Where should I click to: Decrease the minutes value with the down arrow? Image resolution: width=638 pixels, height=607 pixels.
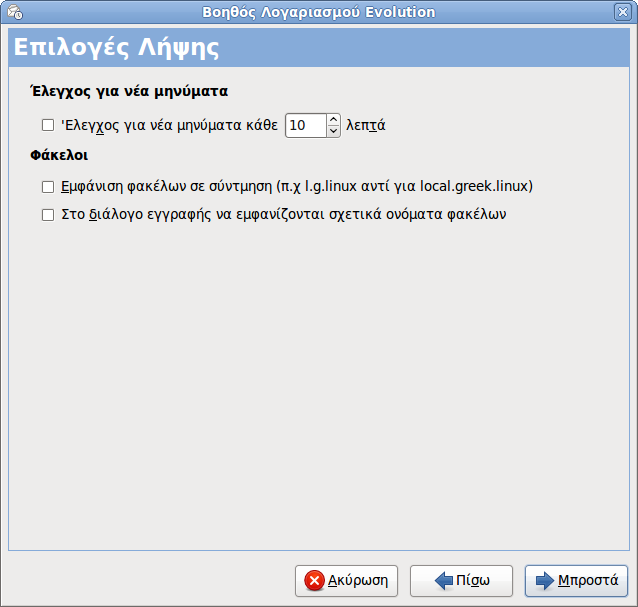[x=333, y=131]
